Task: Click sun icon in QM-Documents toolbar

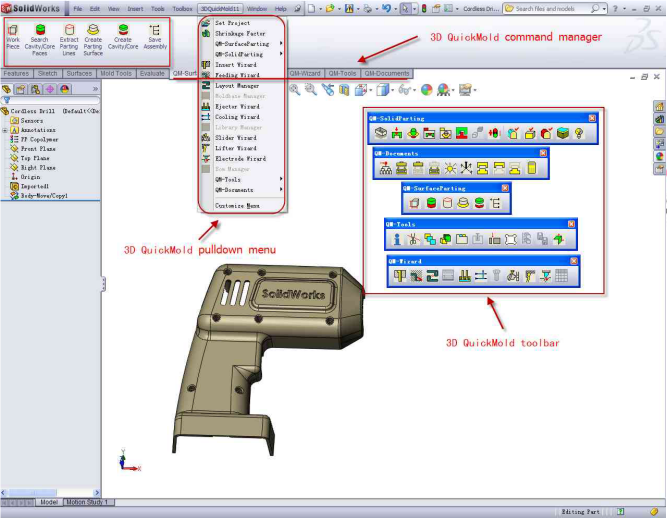Action: tap(450, 168)
